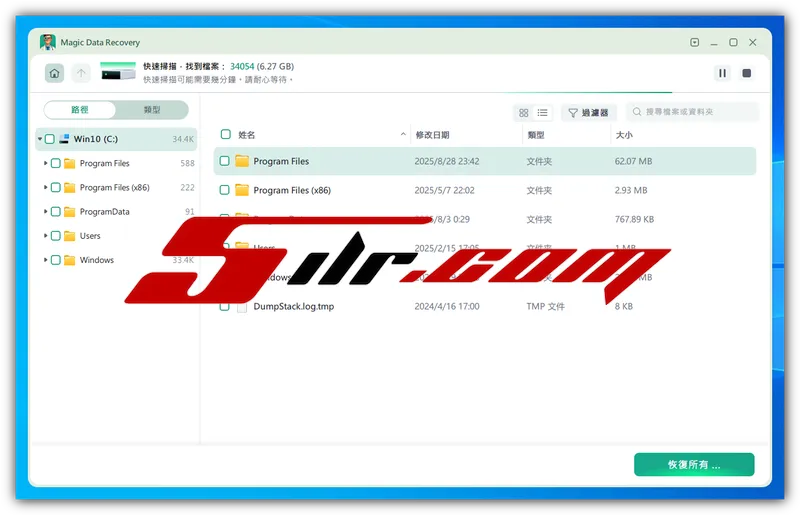This screenshot has height=515, width=800.
Task: Collapse the Win10 (C:) tree node
Action: point(40,139)
